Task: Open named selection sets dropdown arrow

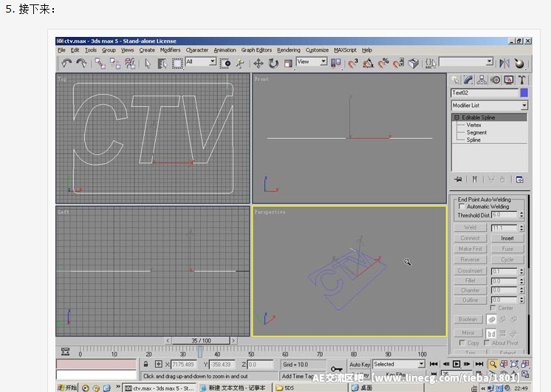Action: click(490, 61)
